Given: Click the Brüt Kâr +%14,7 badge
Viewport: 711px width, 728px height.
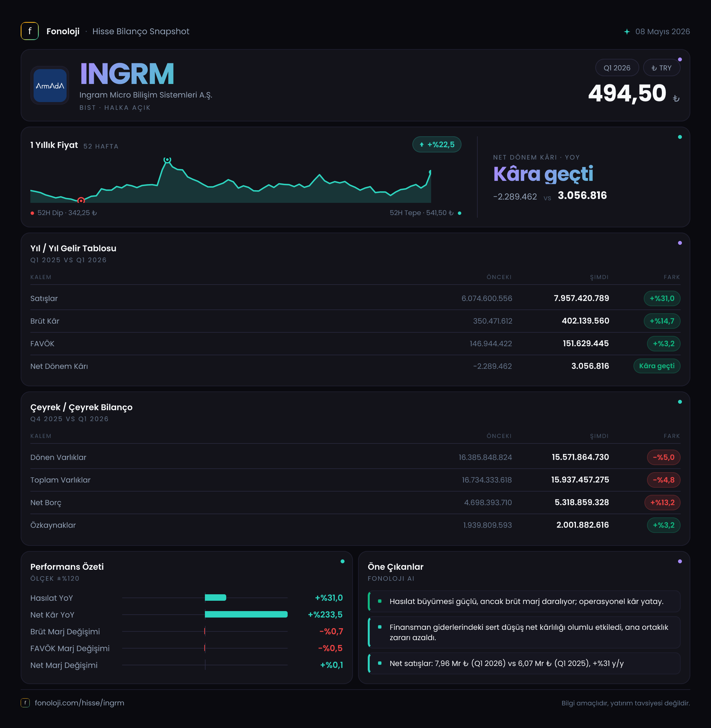Looking at the screenshot, I should [662, 321].
